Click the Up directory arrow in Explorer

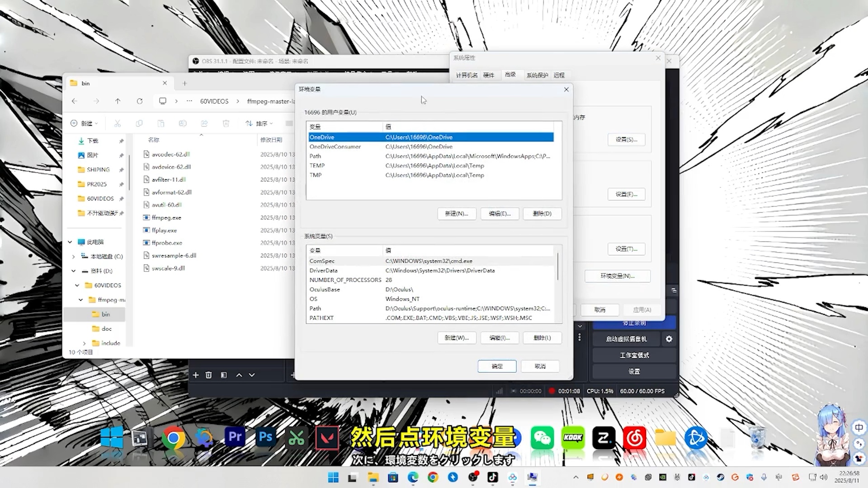[118, 101]
